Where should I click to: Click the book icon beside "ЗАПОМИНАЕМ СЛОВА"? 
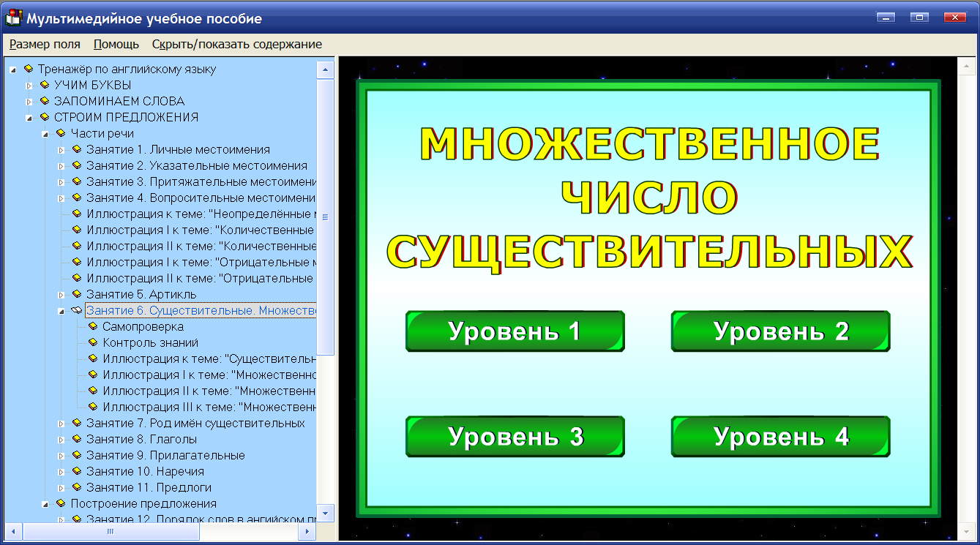tap(46, 101)
